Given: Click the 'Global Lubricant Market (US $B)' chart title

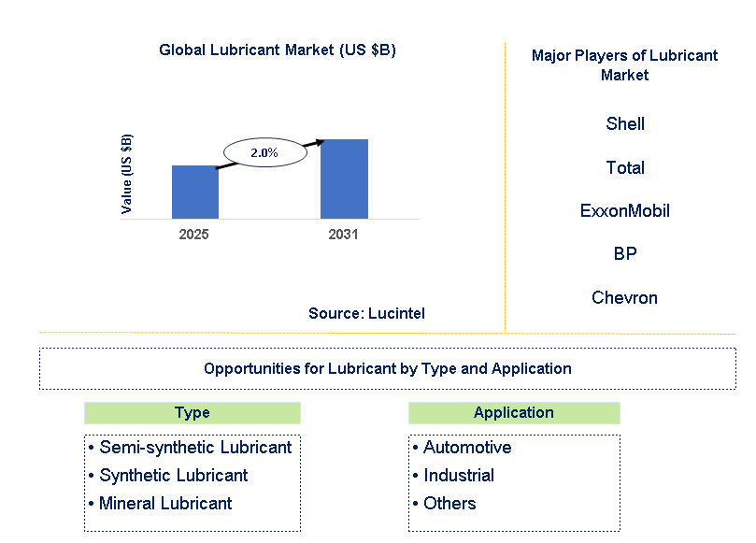Looking at the screenshot, I should click(x=278, y=50).
